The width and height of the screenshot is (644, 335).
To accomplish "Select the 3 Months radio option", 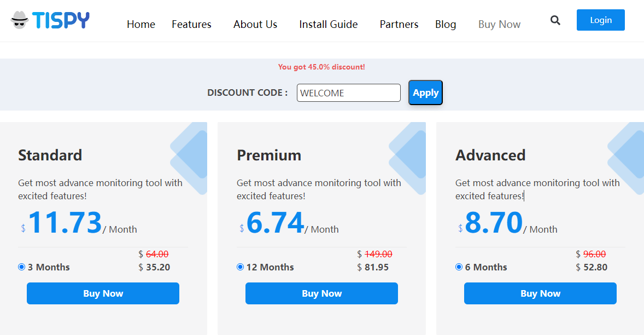I will pyautogui.click(x=21, y=267).
